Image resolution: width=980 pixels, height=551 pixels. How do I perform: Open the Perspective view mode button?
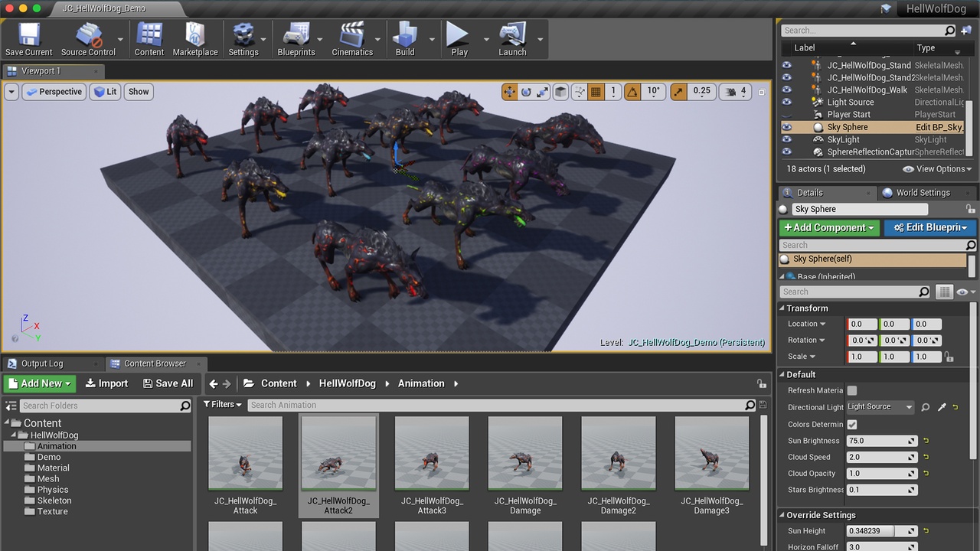point(53,92)
